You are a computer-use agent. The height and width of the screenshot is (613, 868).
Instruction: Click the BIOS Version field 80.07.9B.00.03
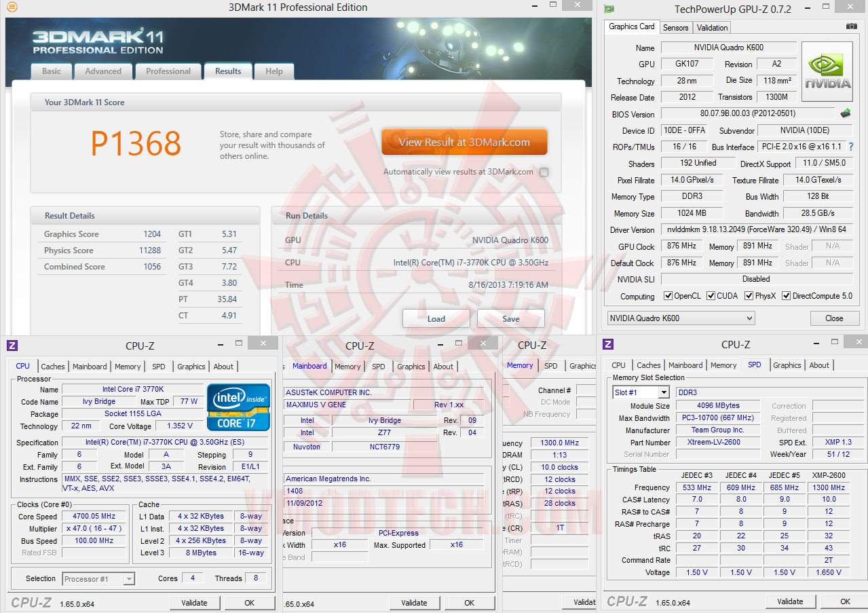click(748, 113)
